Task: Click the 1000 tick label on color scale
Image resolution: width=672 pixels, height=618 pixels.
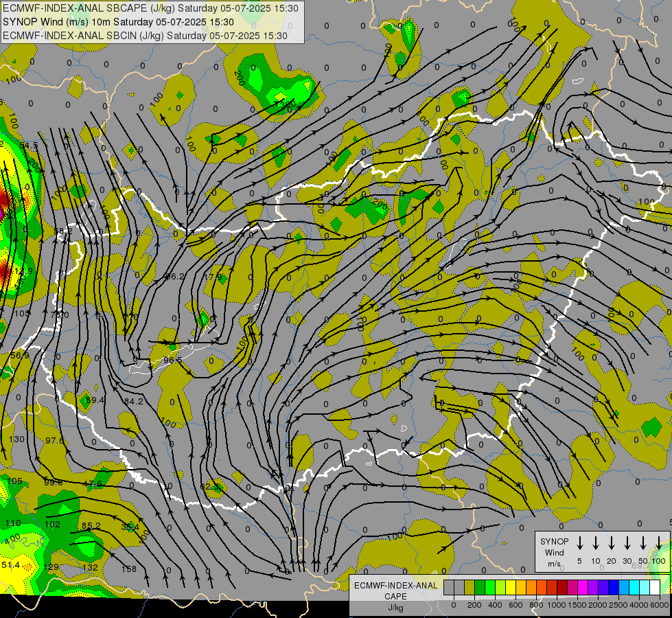Action: (x=557, y=605)
